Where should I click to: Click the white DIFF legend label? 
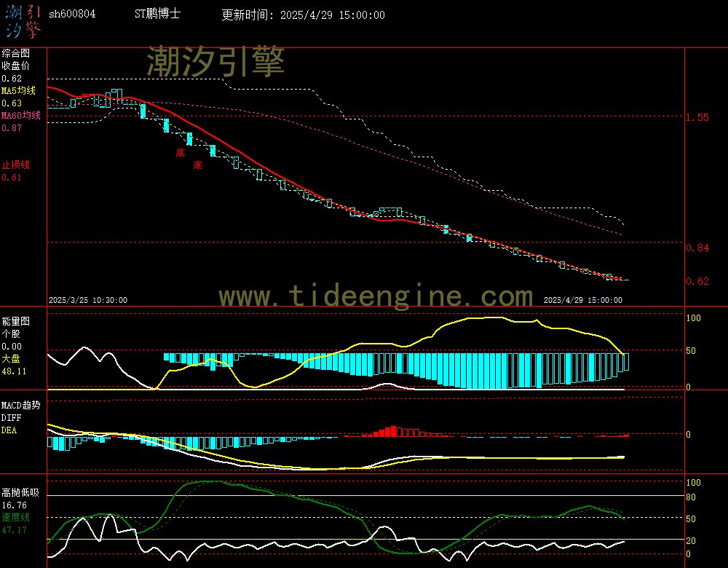11,418
